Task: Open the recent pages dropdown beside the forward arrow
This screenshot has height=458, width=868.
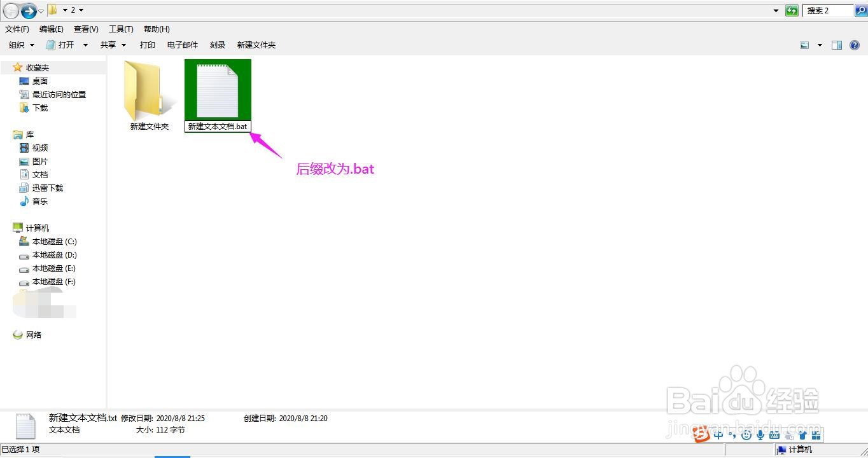Action: point(41,11)
